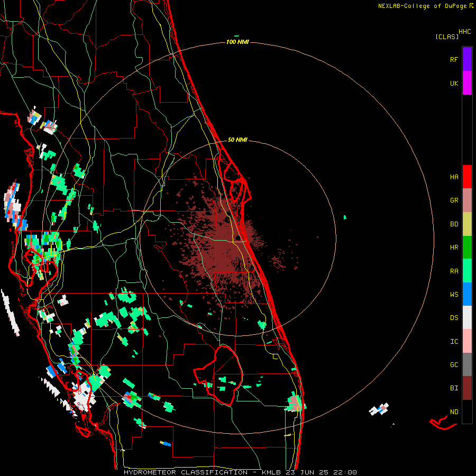Viewport: 476px width, 476px height.
Task: Click the [CLAS] units label
Action: click(447, 36)
